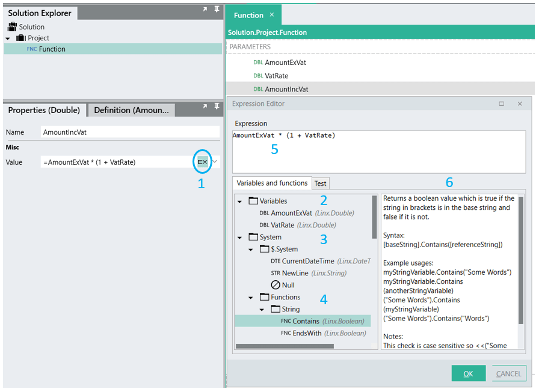This screenshot has height=392, width=536.
Task: Click the Functions folder icon
Action: coord(264,296)
